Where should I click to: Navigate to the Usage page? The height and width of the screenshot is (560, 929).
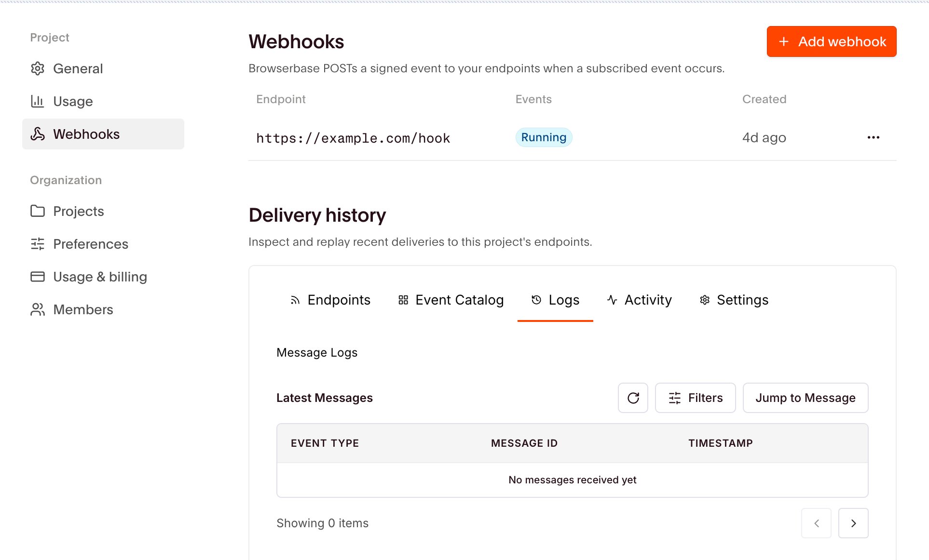point(103,101)
